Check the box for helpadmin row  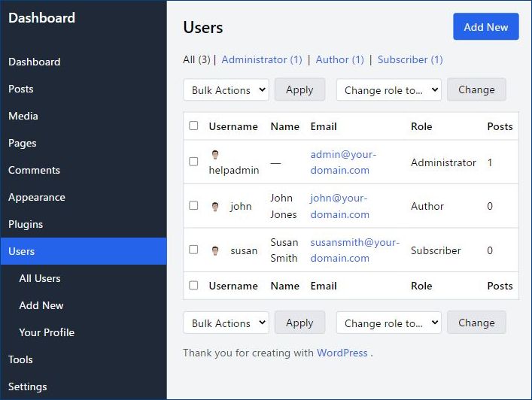coord(193,162)
